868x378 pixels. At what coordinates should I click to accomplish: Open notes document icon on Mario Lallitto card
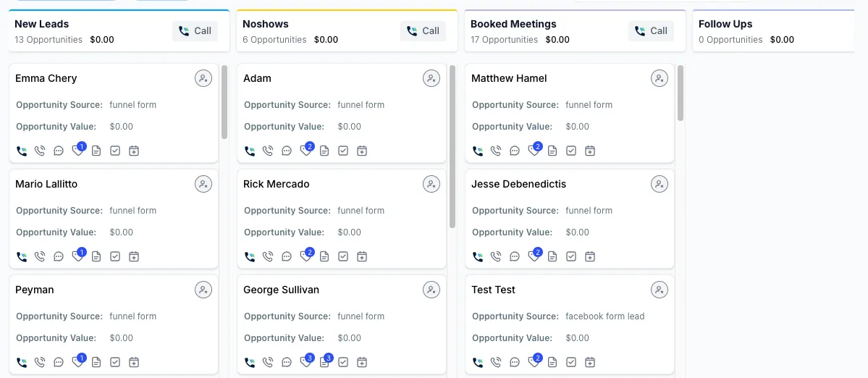(x=96, y=256)
